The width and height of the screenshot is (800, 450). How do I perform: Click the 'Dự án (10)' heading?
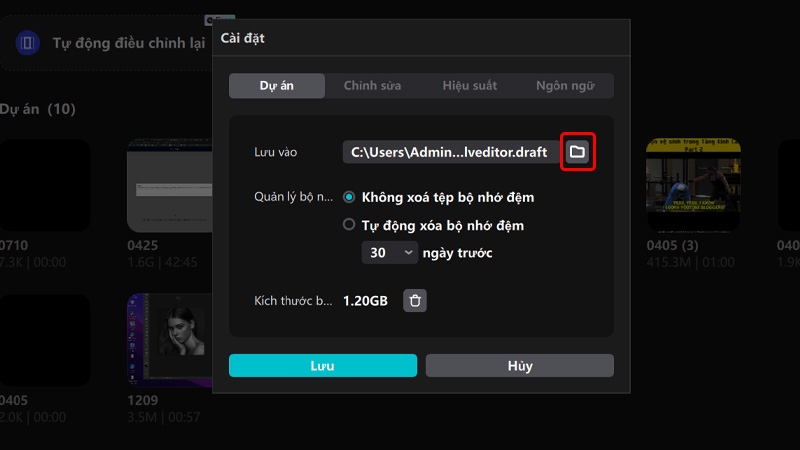tap(38, 109)
